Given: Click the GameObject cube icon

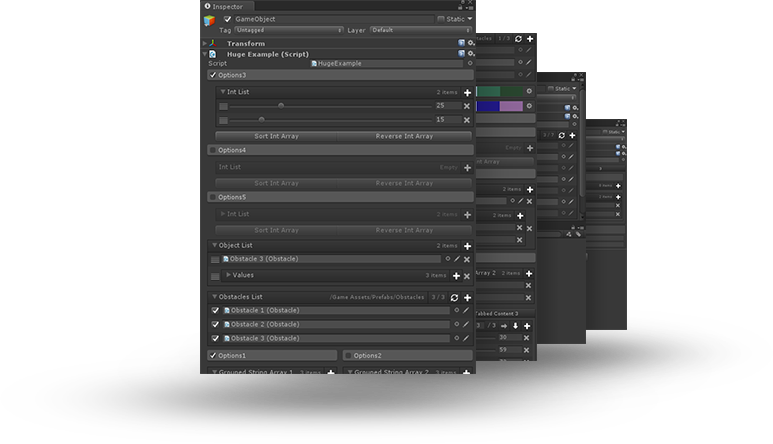Looking at the screenshot, I should point(210,20).
